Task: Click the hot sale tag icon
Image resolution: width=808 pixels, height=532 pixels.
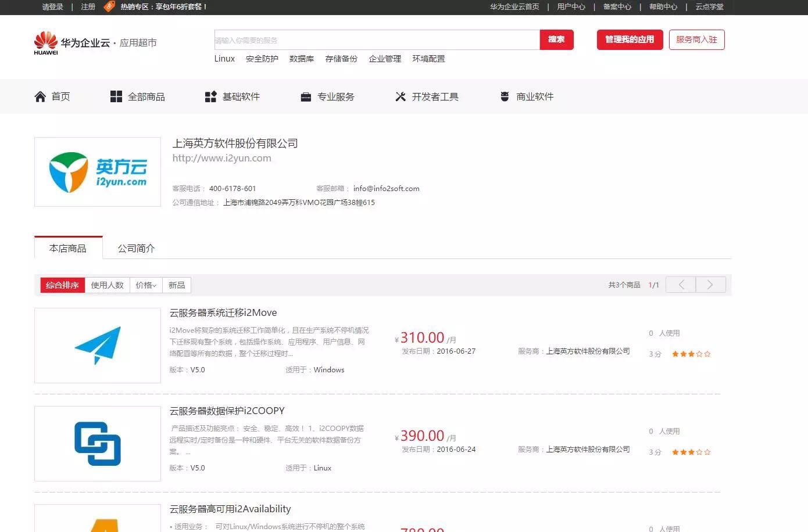Action: pyautogui.click(x=109, y=6)
